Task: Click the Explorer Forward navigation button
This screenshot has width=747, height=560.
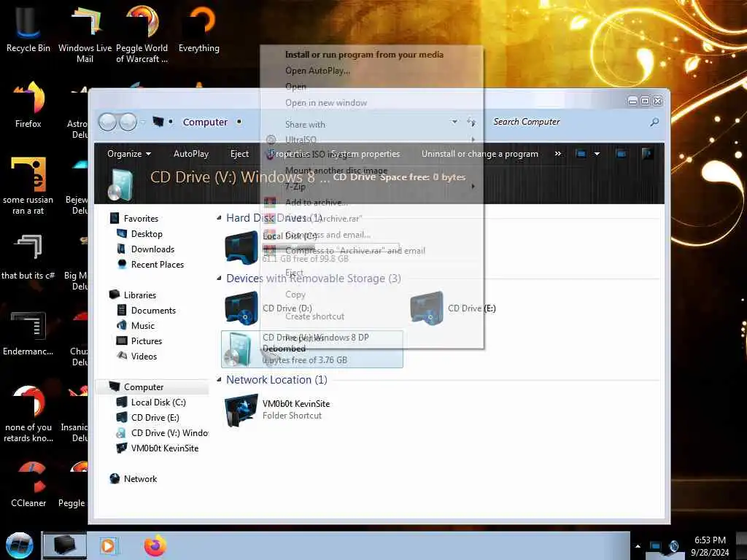Action: point(127,122)
